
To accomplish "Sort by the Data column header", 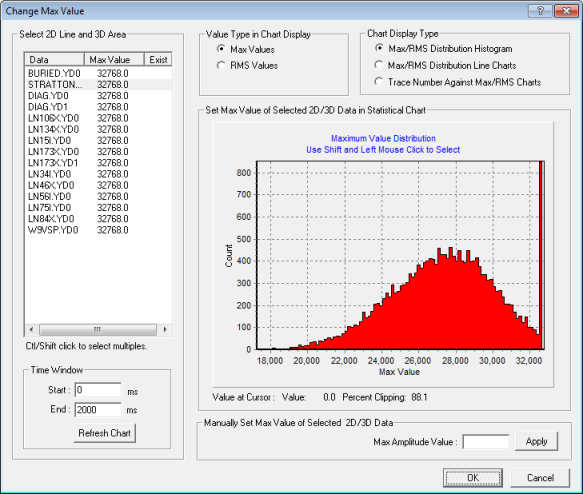I will [55, 59].
